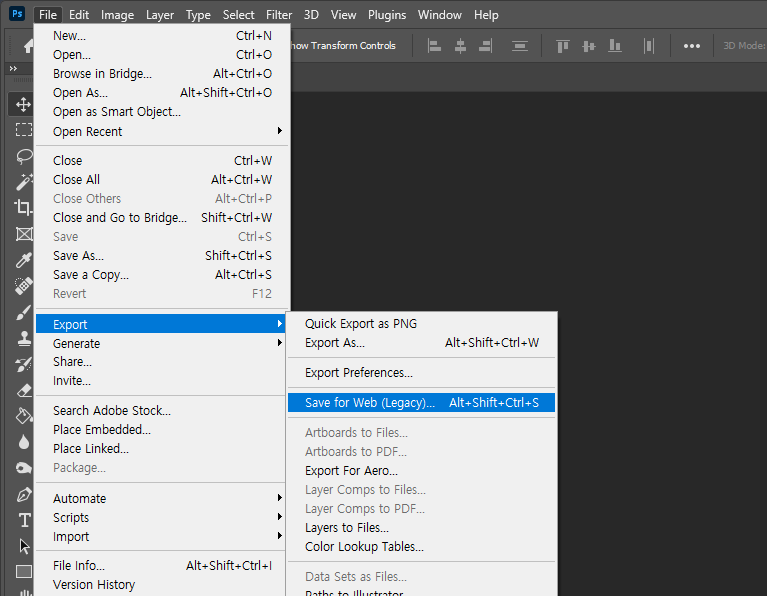
Task: Open File Info... dialog
Action: (160, 565)
